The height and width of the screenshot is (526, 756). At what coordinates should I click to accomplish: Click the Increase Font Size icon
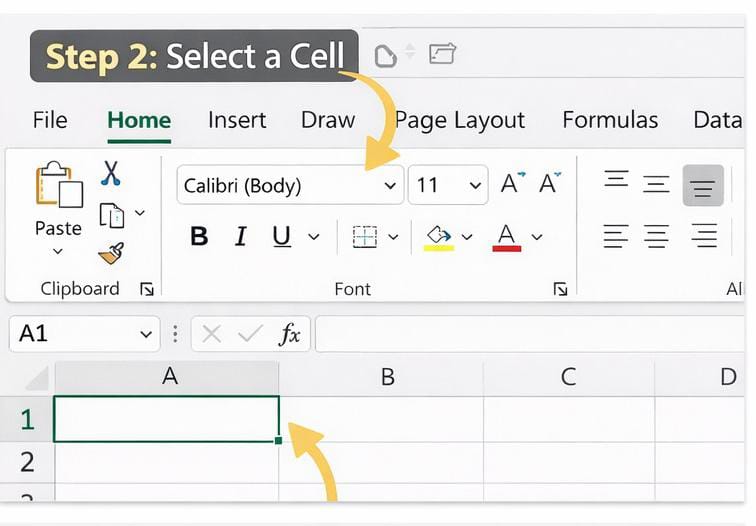[513, 184]
